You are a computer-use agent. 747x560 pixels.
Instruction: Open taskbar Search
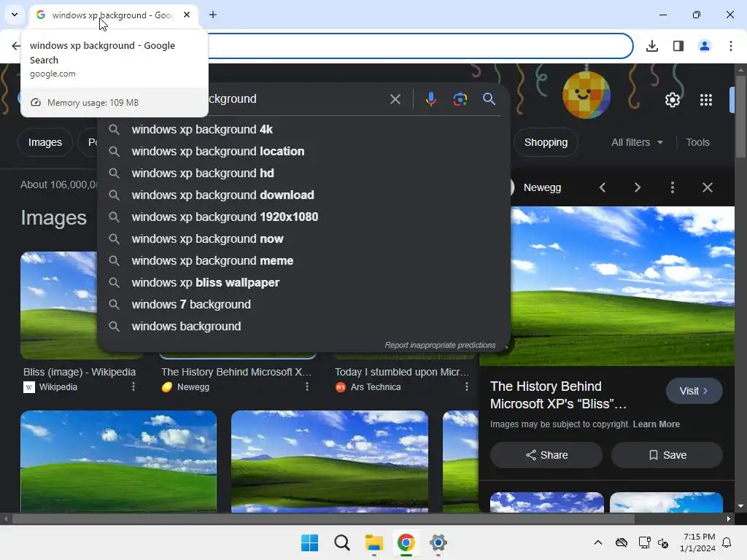341,542
